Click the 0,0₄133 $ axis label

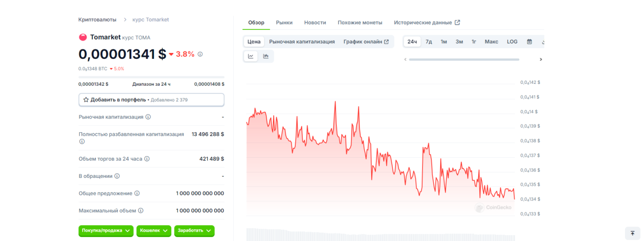coord(530,214)
